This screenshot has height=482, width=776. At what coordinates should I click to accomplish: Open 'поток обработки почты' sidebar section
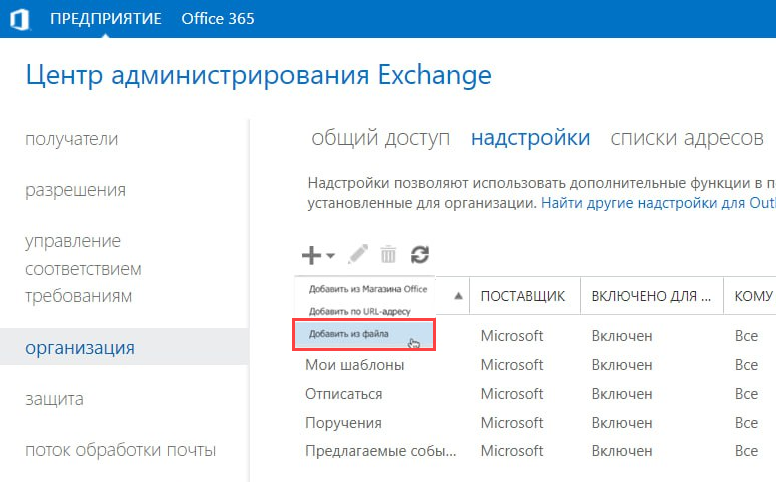[x=120, y=450]
